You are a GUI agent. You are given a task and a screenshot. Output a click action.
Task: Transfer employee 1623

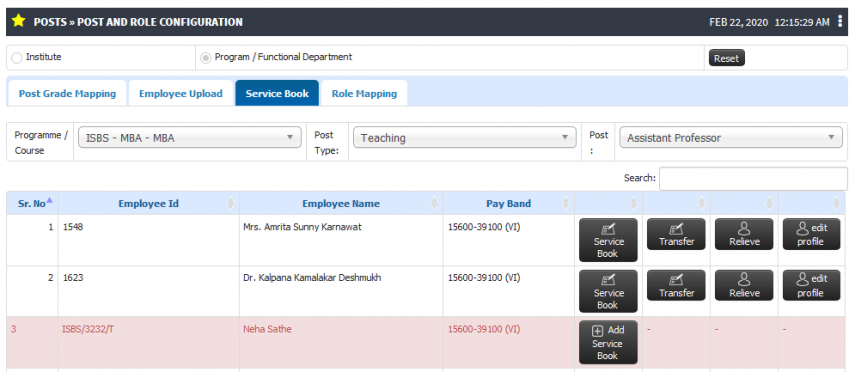[x=676, y=285]
